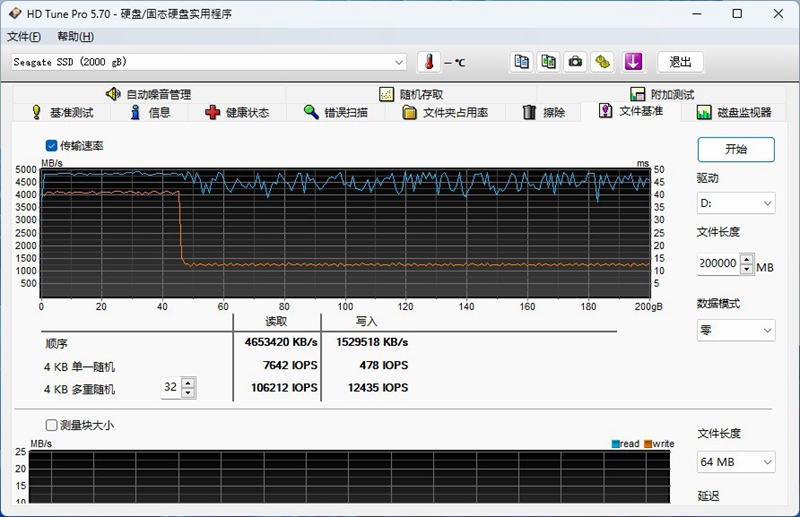The width and height of the screenshot is (800, 517).
Task: Click the purple down-arrow icon
Action: click(x=633, y=62)
